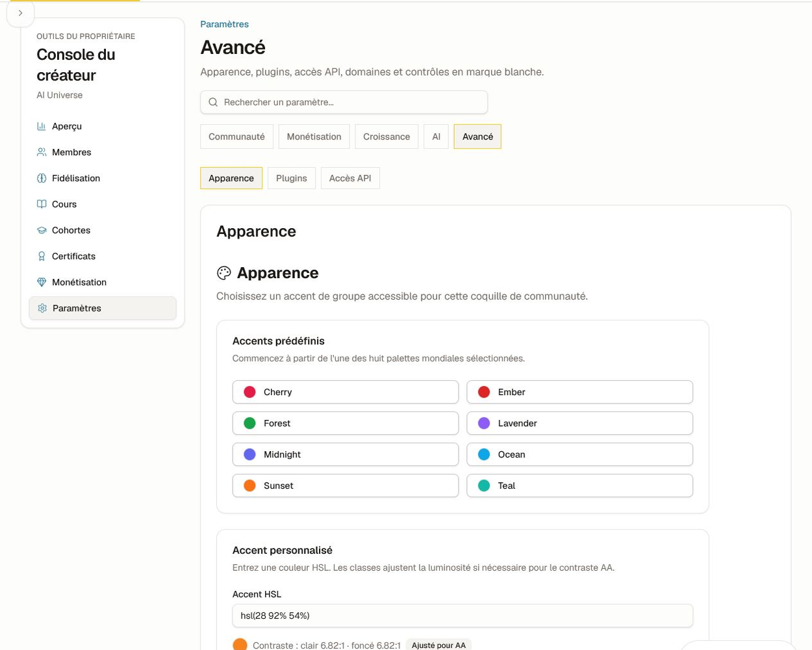Click the Monétisation diamond icon

click(x=42, y=282)
